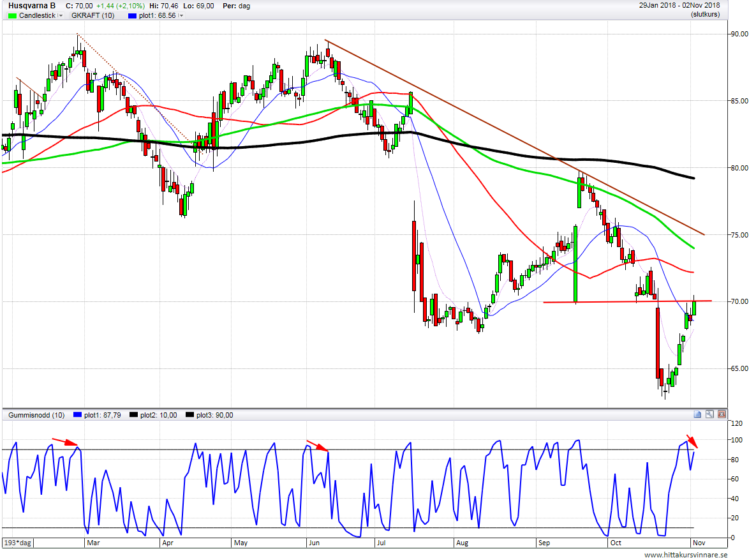Click the 65.00 price axis label
The width and height of the screenshot is (756, 558).
(739, 368)
